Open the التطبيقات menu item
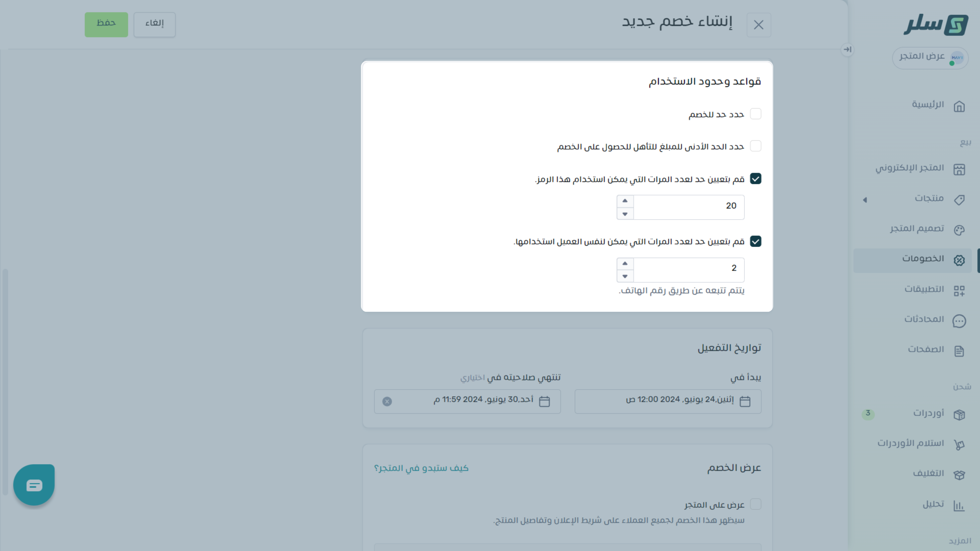 click(924, 289)
